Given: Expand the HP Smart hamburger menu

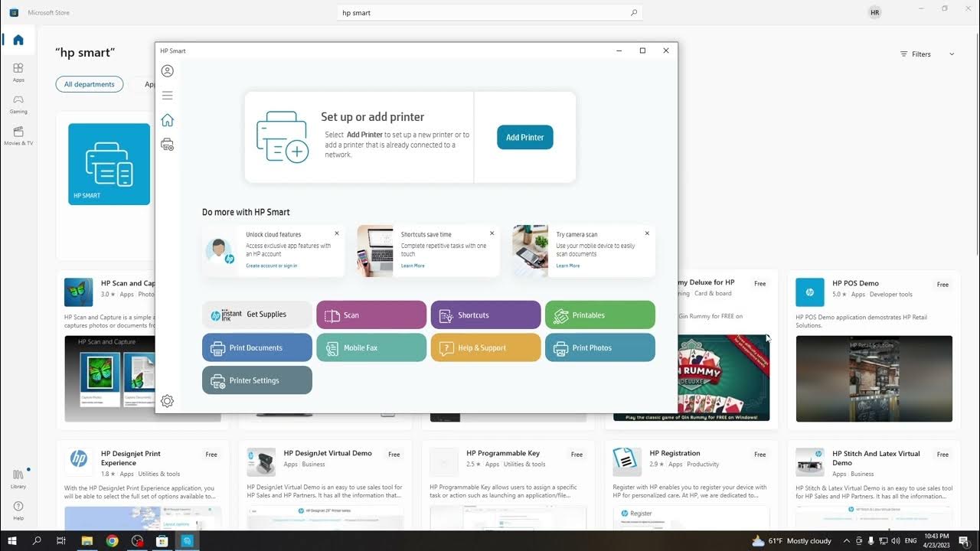Looking at the screenshot, I should pos(167,96).
